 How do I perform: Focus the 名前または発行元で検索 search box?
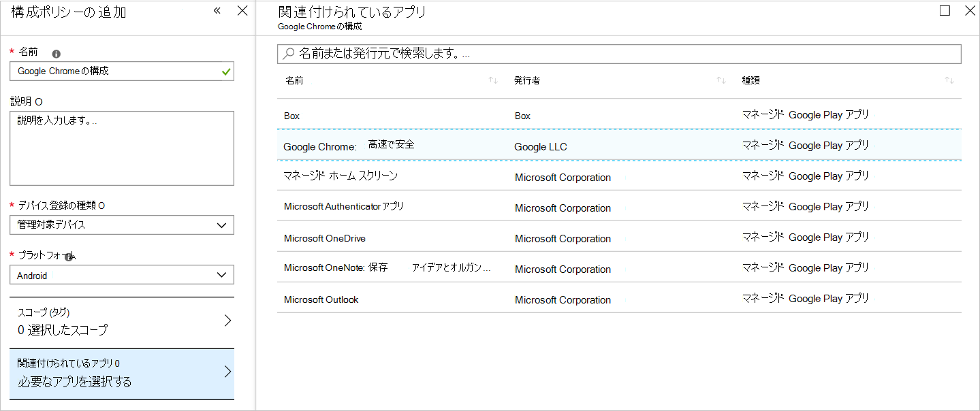click(x=619, y=54)
